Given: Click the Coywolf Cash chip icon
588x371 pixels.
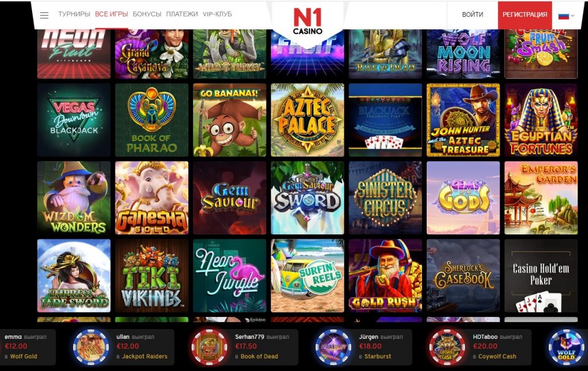Looking at the screenshot, I should point(447,347).
